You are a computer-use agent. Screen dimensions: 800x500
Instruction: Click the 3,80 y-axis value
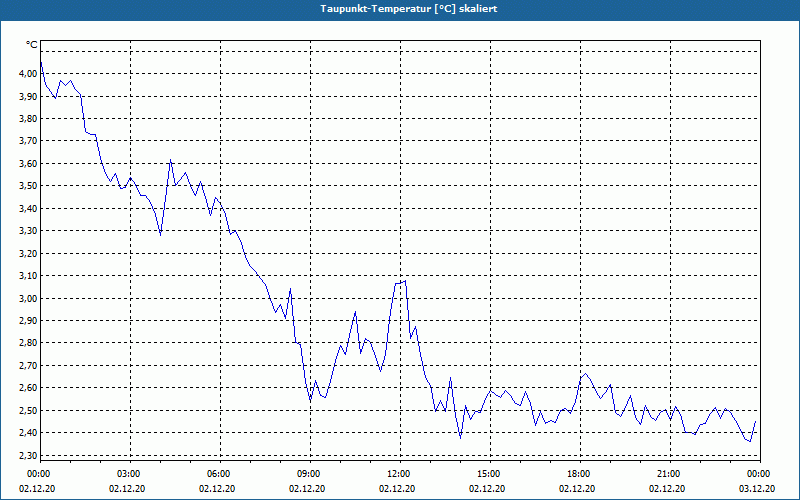click(x=28, y=118)
